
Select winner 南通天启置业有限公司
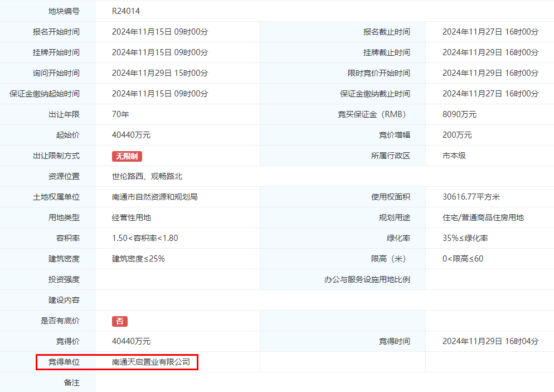pyautogui.click(x=151, y=362)
